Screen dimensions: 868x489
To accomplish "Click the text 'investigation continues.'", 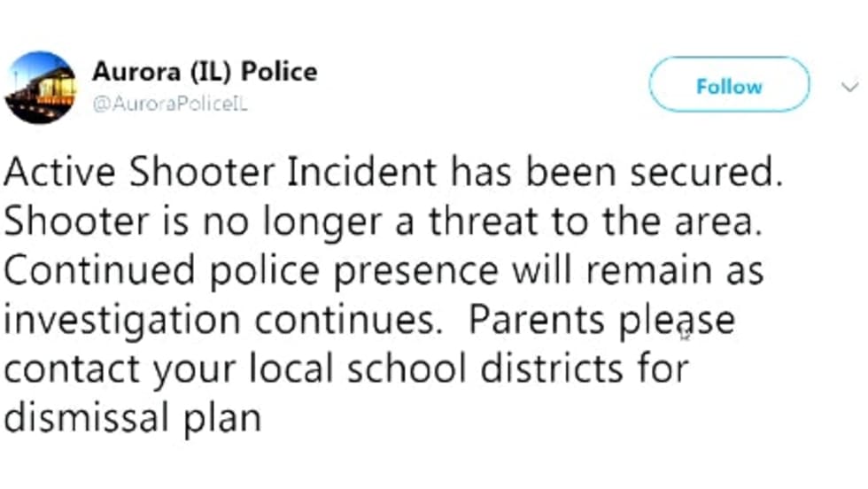I will tap(221, 319).
